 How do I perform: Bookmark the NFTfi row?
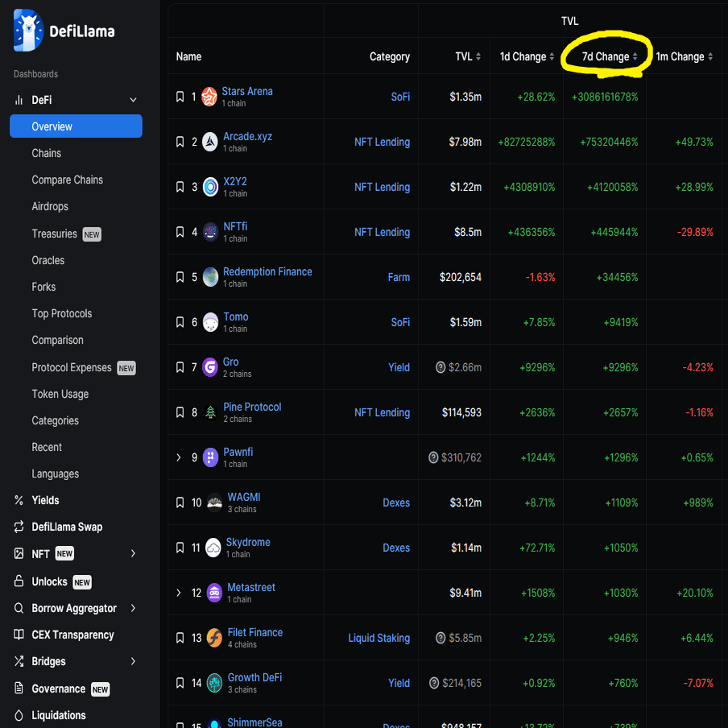tap(180, 232)
